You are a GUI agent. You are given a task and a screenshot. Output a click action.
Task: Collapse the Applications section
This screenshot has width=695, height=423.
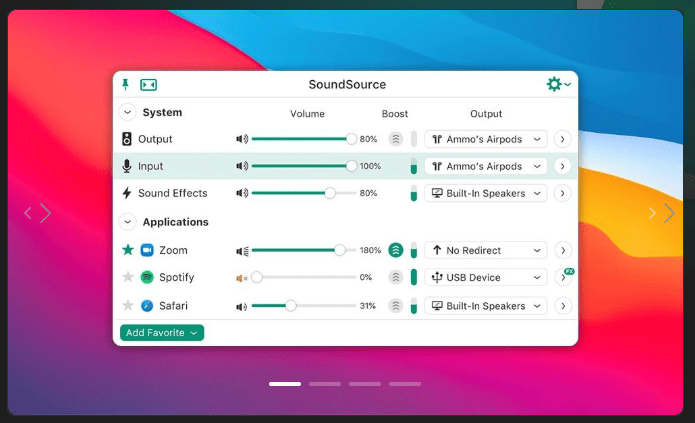click(128, 222)
